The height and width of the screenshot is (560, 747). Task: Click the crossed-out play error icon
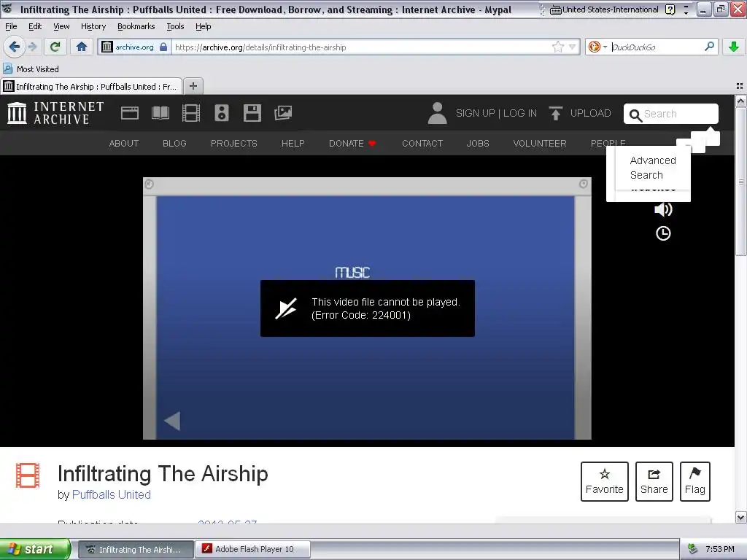click(x=286, y=308)
